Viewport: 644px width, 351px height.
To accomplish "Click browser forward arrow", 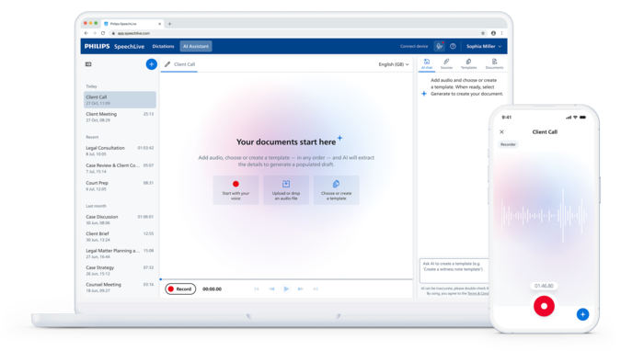I will coord(95,33).
